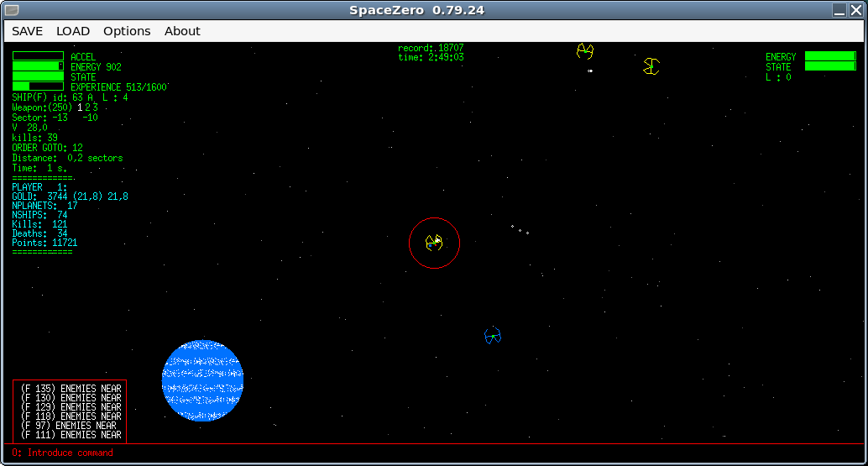Select the yellow ship inside red circle
Viewport: 868px width, 466px height.
[434, 243]
